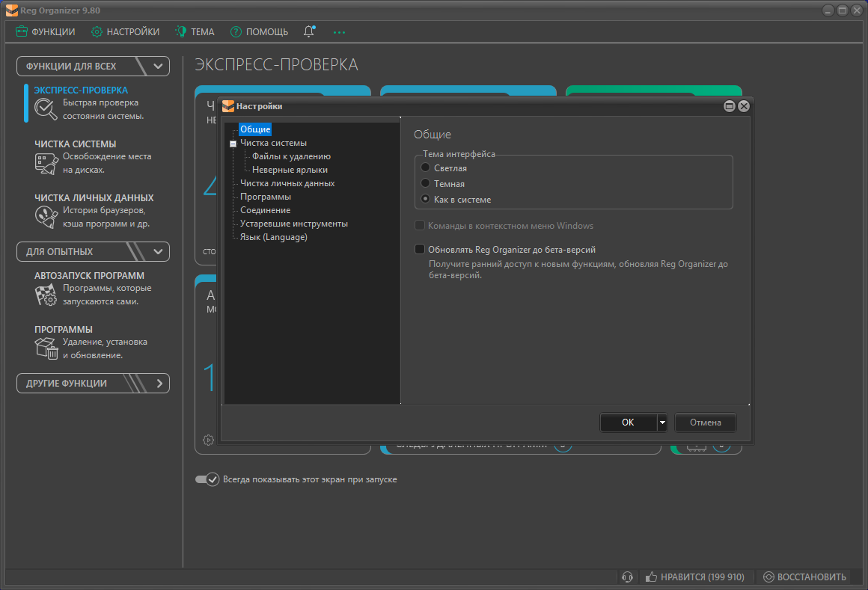Viewport: 868px width, 590px height.
Task: Close the Настройки dialog
Action: tap(744, 106)
